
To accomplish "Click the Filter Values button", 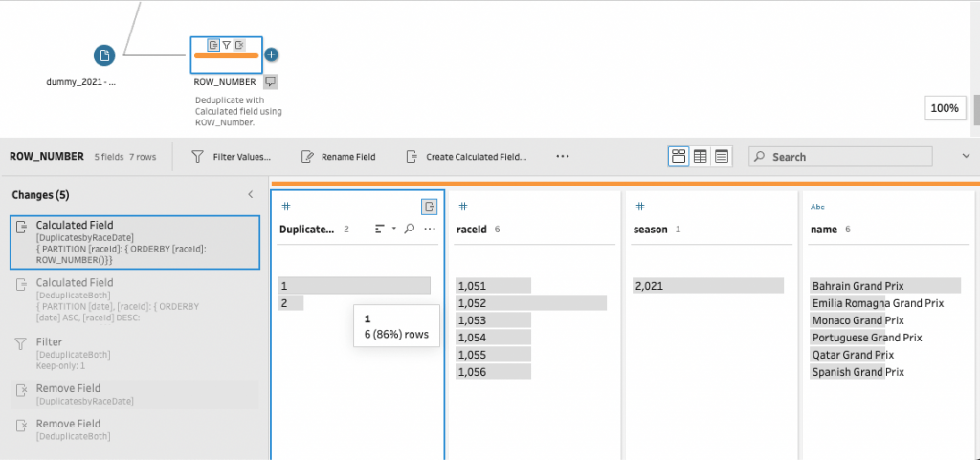I will click(x=231, y=157).
